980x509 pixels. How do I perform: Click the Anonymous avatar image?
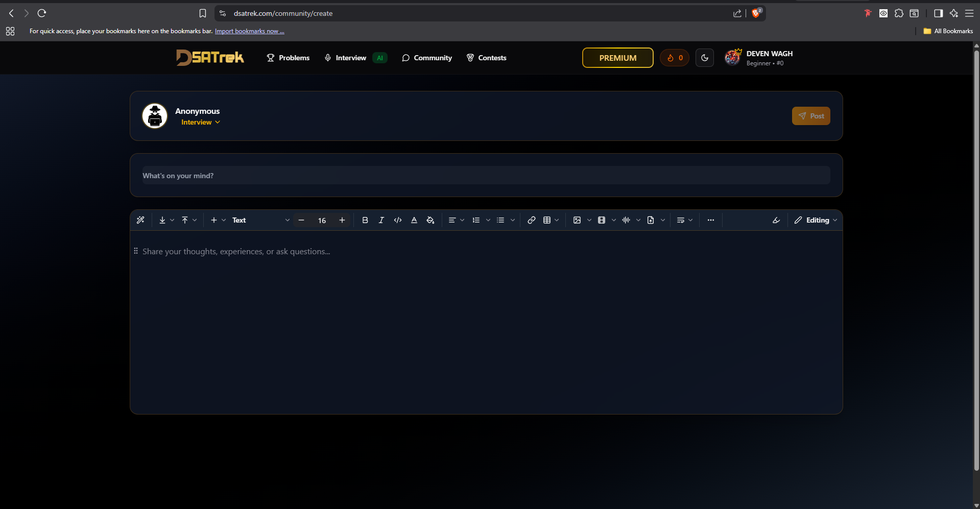tap(155, 116)
